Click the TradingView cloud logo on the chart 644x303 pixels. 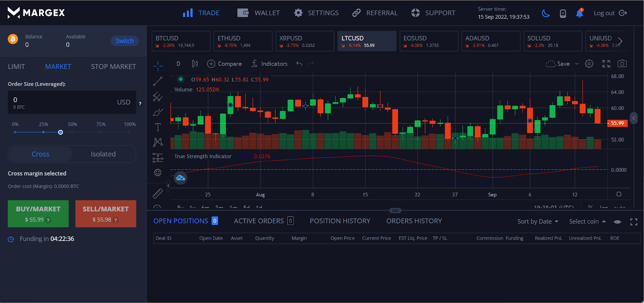(x=180, y=177)
